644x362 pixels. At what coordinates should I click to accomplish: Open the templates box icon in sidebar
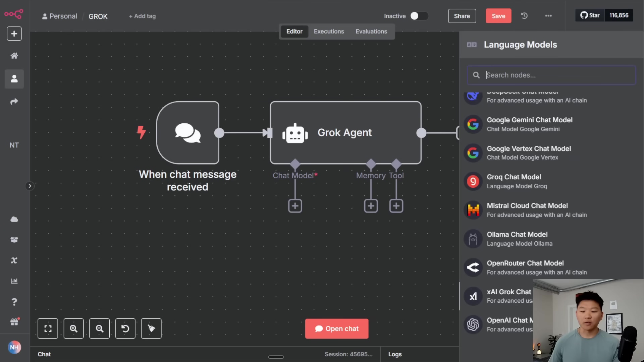[x=14, y=240]
